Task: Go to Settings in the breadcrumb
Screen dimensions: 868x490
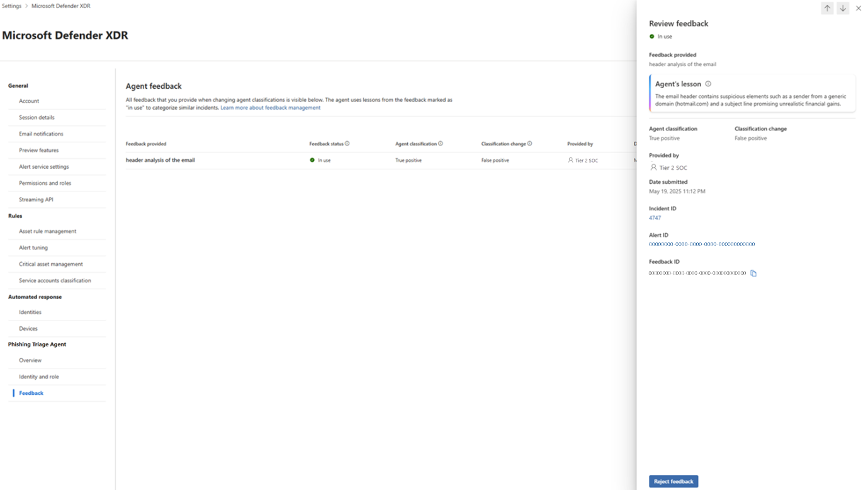Action: pos(11,6)
